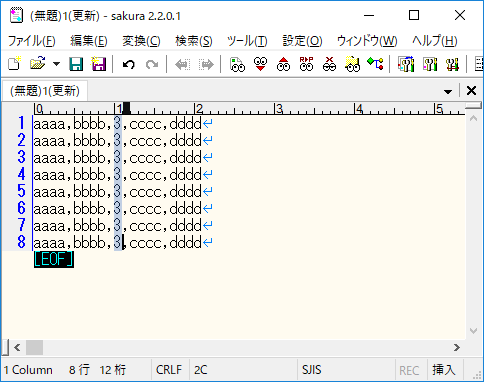Click the vertical scrollbar up arrow
The height and width of the screenshot is (382, 484).
(473, 118)
